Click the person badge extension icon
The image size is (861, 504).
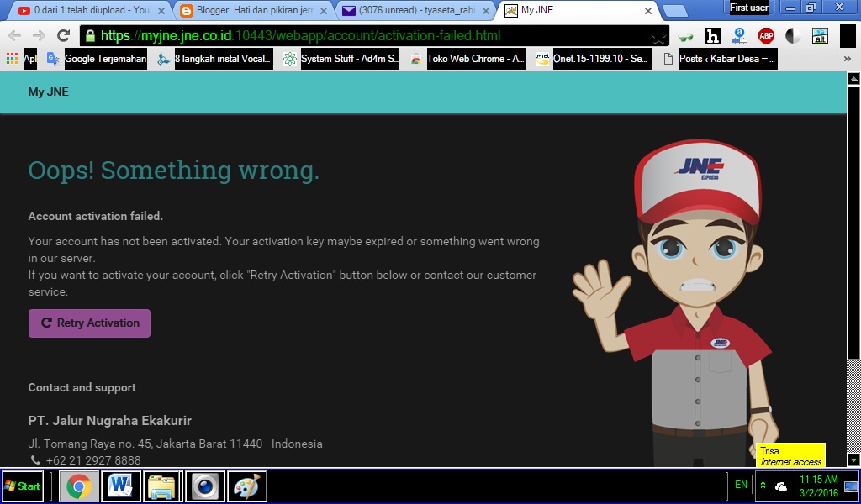[x=739, y=36]
